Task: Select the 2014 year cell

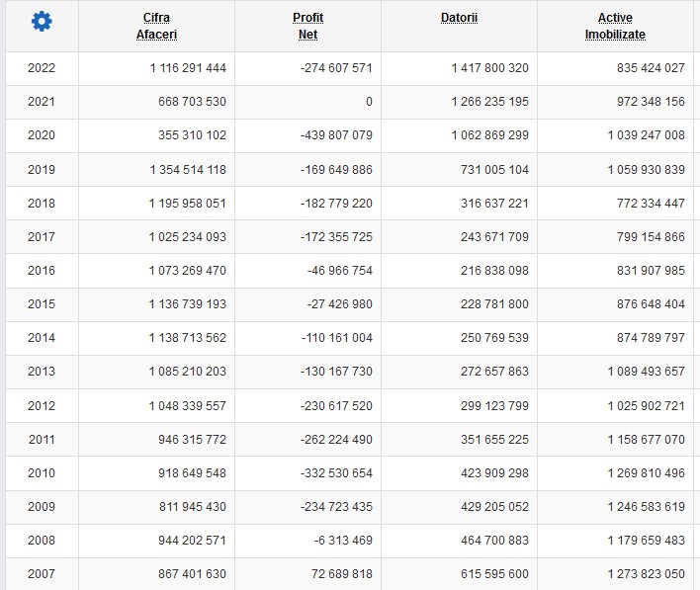Action: click(42, 338)
